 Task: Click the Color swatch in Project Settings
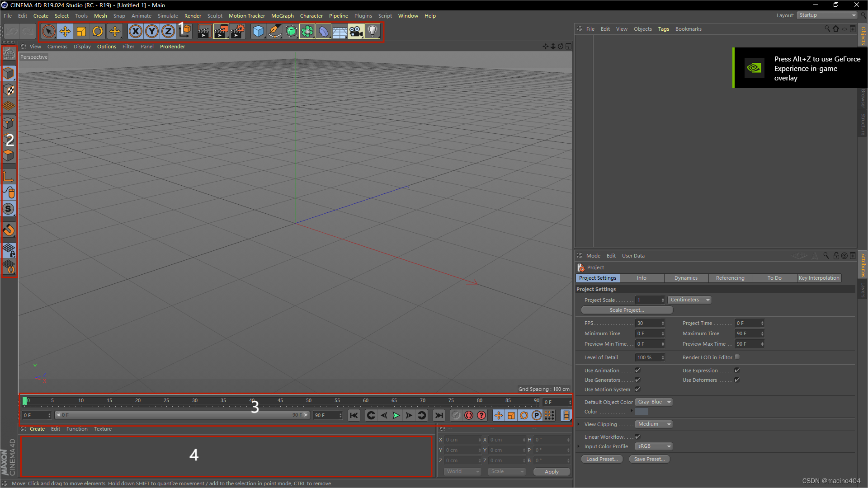642,411
